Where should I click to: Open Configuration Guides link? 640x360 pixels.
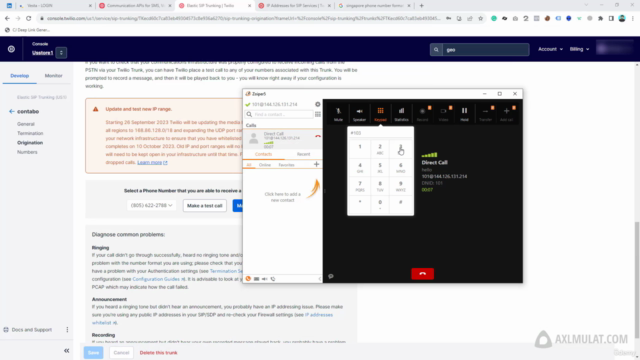(x=158, y=279)
